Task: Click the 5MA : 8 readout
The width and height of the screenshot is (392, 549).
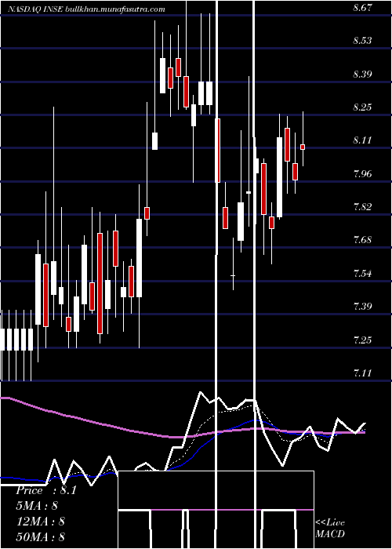Action: (x=36, y=506)
